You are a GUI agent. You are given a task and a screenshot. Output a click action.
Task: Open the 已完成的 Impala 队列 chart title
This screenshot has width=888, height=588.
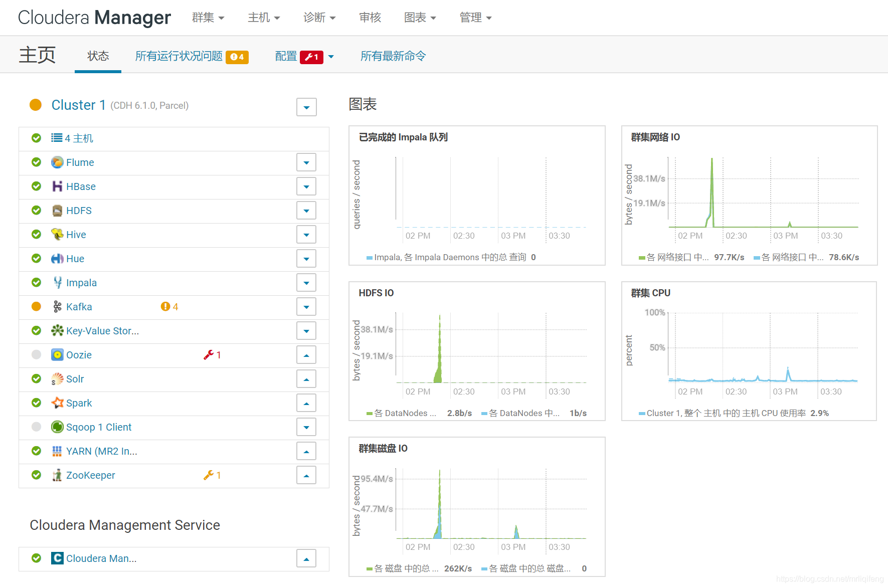tap(403, 137)
